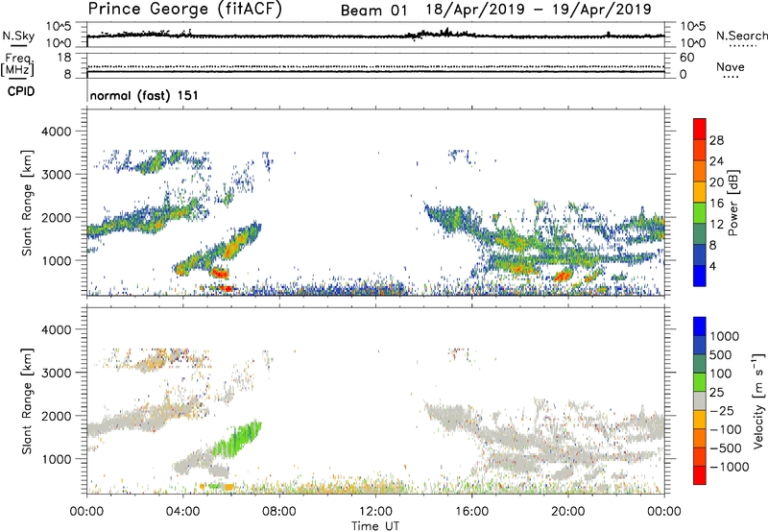Click the '3000' tick in the velocity panel
The height and width of the screenshot is (532, 768).
pos(56,373)
